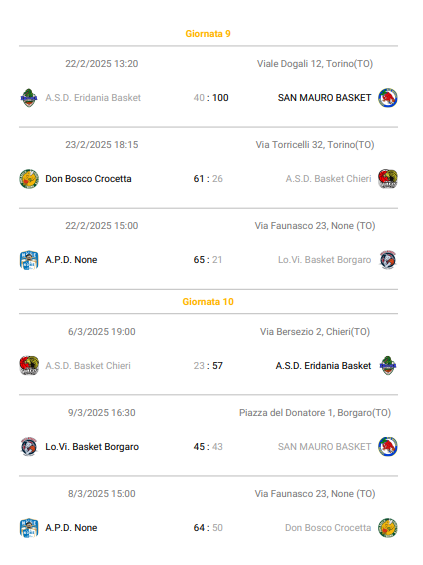Image resolution: width=423 pixels, height=565 pixels.
Task: Select the San Mauro Basket logo in Giornata 10
Action: [x=388, y=447]
